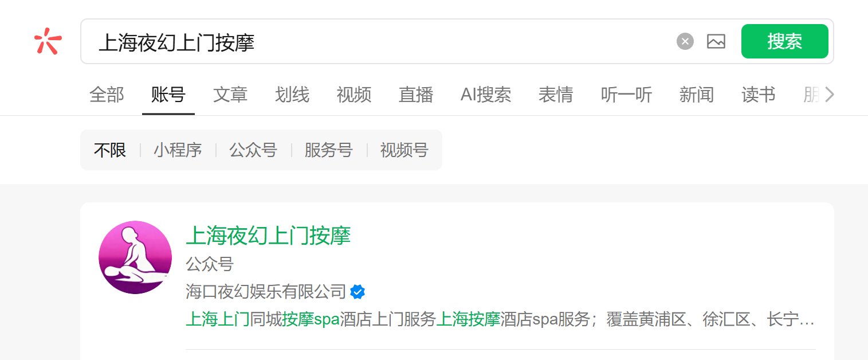Open the 上海夜幻上门按摩 result title link

pos(268,236)
